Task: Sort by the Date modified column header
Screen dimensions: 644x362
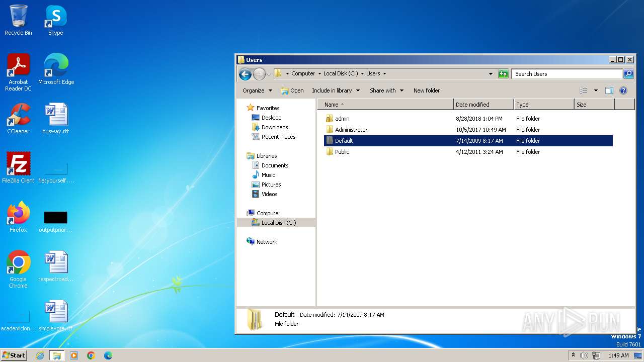Action: 484,105
